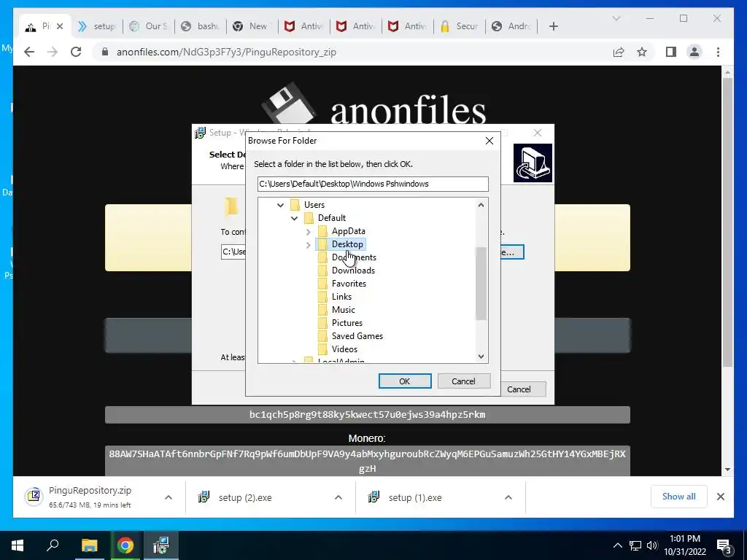Click the Chrome taskbar icon

point(125,545)
